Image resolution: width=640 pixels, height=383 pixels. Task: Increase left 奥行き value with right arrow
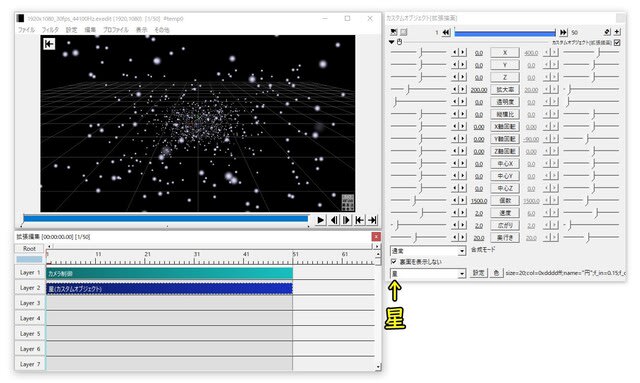pos(463,237)
